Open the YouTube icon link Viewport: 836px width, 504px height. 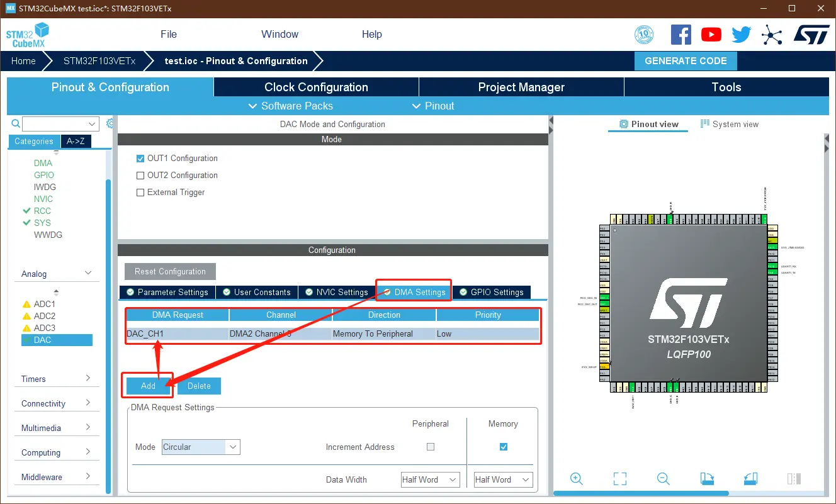[711, 35]
